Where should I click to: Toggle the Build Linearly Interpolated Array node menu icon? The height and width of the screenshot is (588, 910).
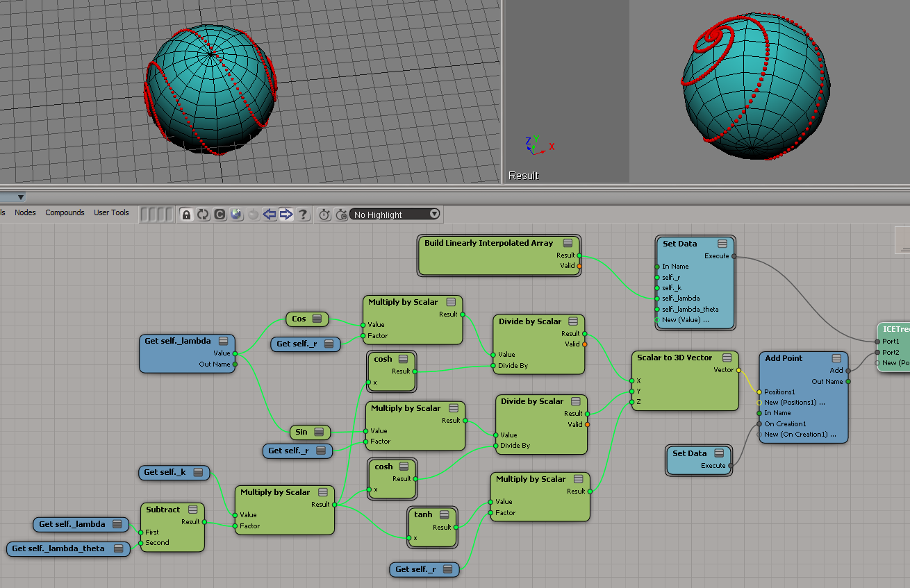pyautogui.click(x=568, y=243)
